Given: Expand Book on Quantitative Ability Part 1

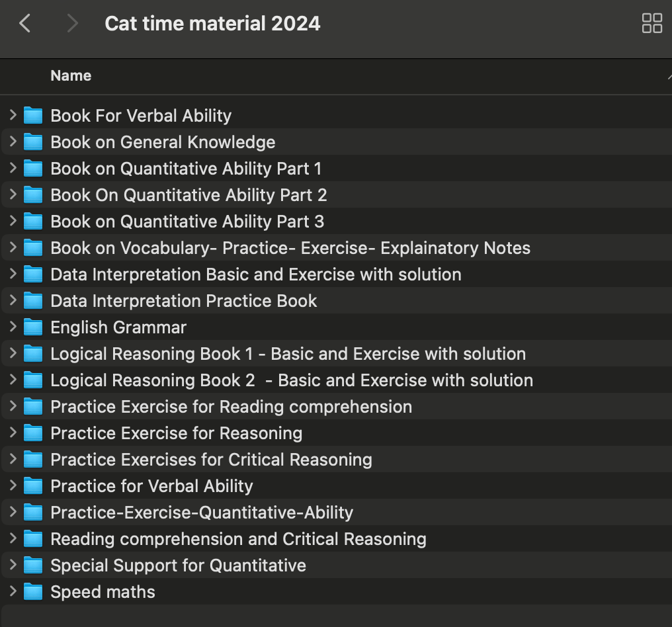Looking at the screenshot, I should pos(13,168).
